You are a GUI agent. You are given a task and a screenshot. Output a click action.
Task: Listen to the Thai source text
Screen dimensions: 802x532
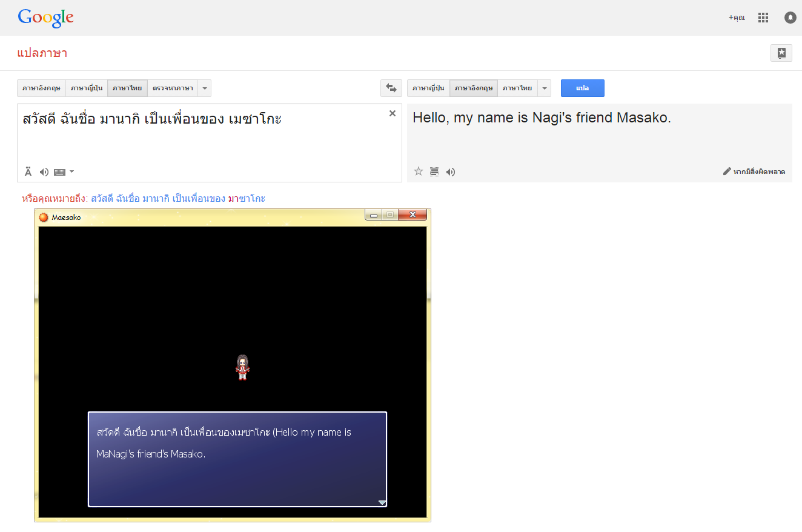click(x=44, y=172)
